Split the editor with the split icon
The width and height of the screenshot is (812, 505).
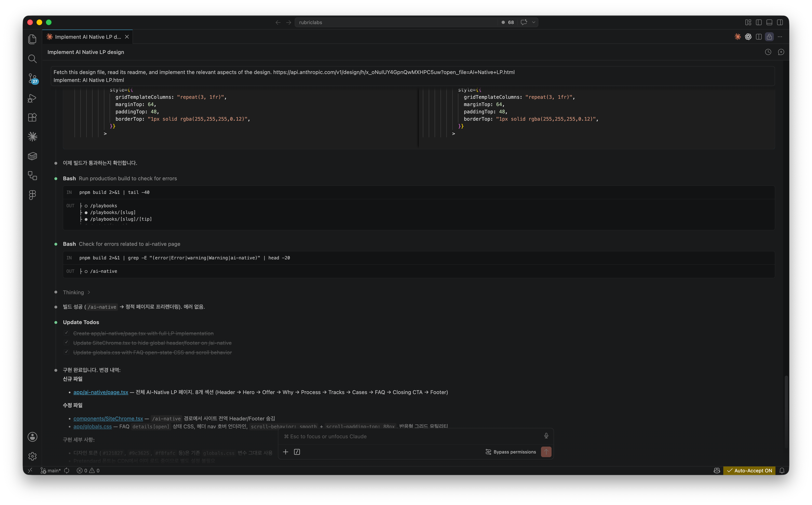coord(759,37)
